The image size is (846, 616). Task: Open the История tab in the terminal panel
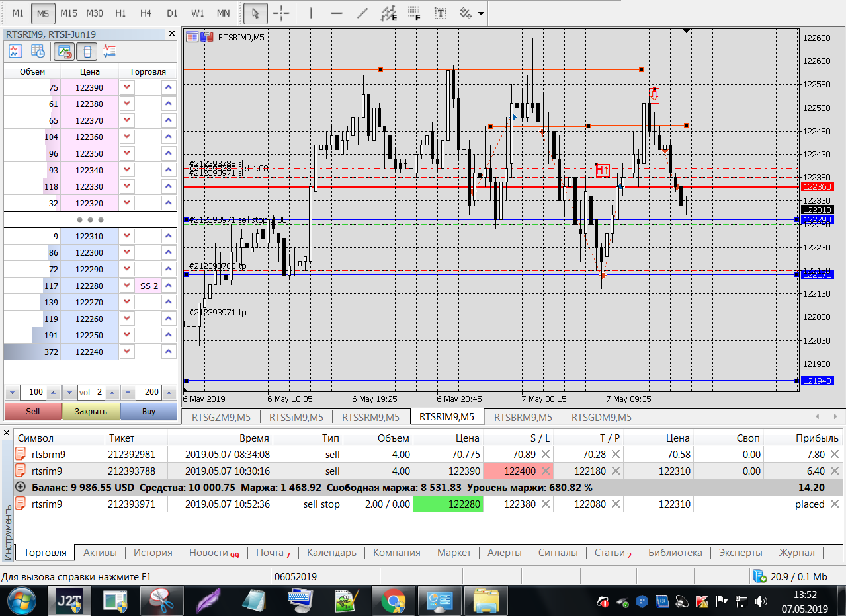tap(153, 553)
